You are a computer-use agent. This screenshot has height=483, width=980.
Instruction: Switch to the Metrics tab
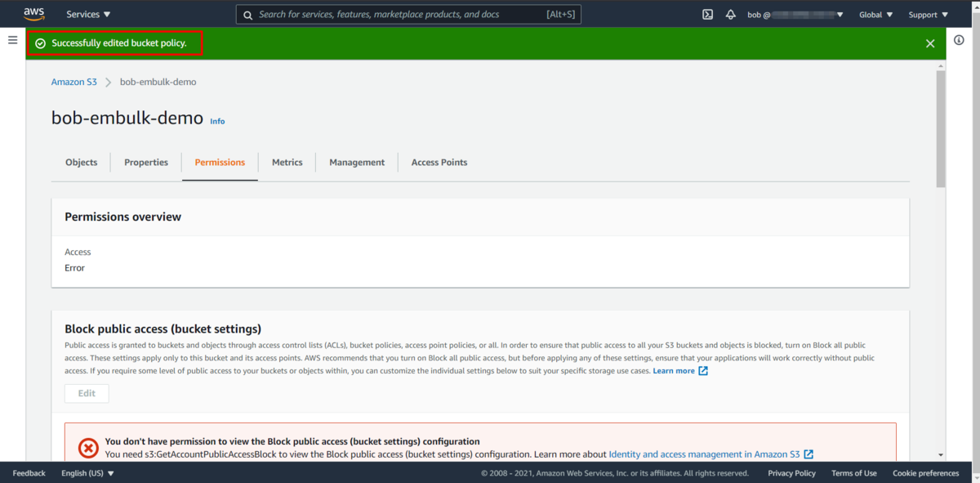pos(287,163)
